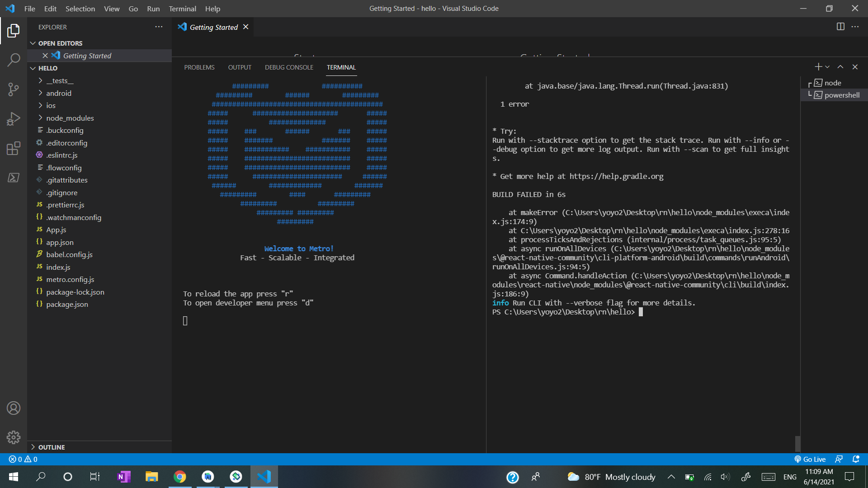
Task: Toggle Go Live server in status bar
Action: tap(811, 459)
